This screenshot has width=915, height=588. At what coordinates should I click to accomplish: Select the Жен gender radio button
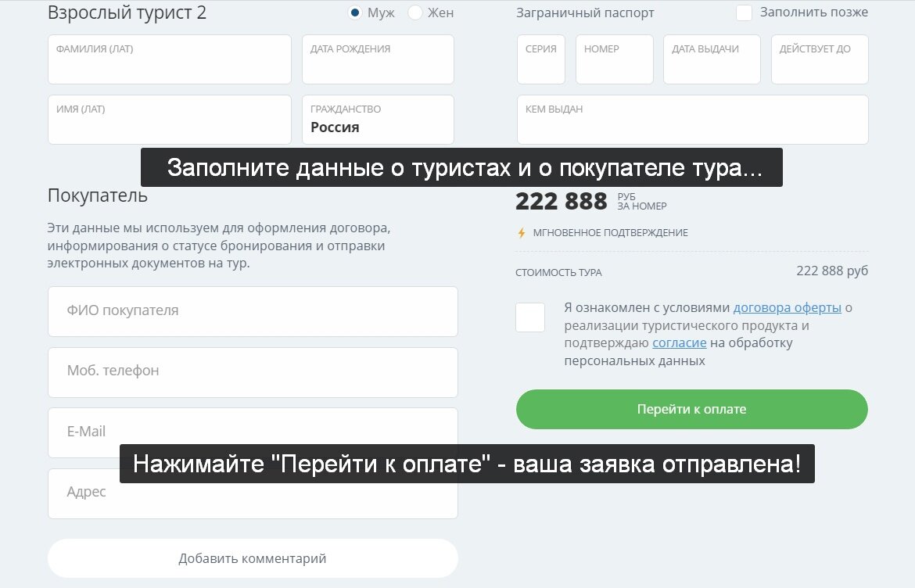[x=414, y=13]
